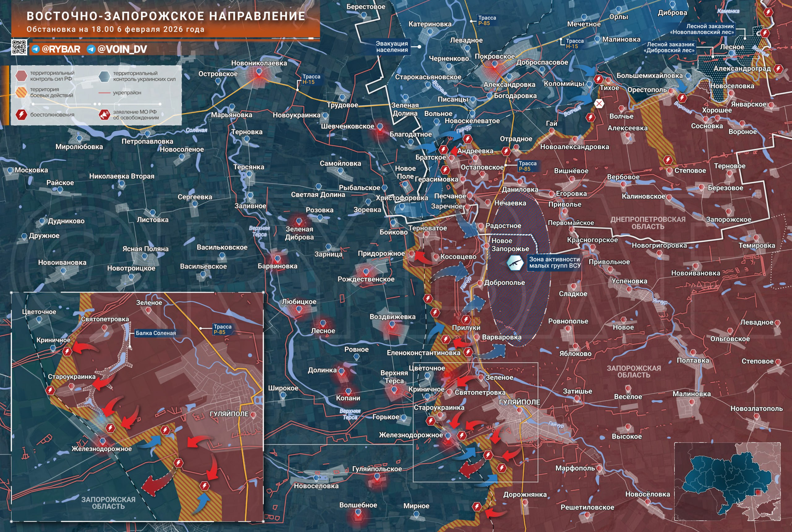Click the QR code beside @RYBAR

tap(19, 47)
